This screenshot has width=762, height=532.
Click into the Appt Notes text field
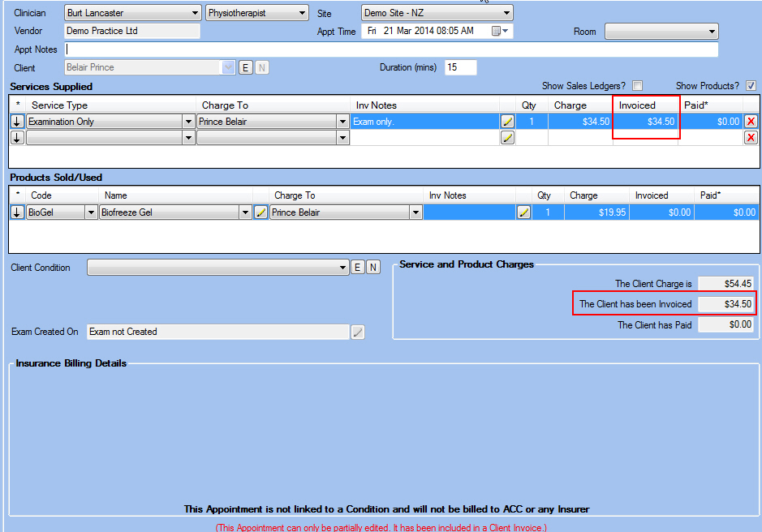coord(390,49)
